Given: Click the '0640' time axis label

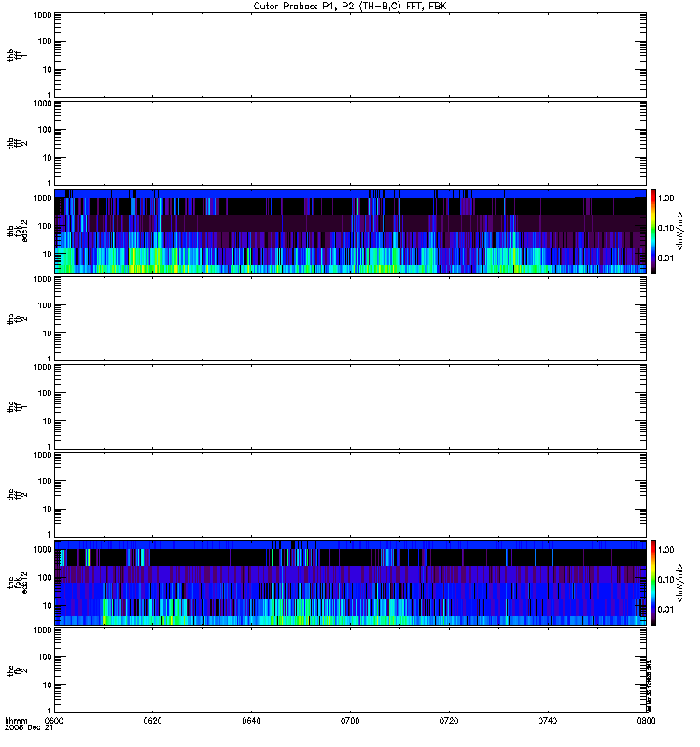Looking at the screenshot, I should [251, 721].
